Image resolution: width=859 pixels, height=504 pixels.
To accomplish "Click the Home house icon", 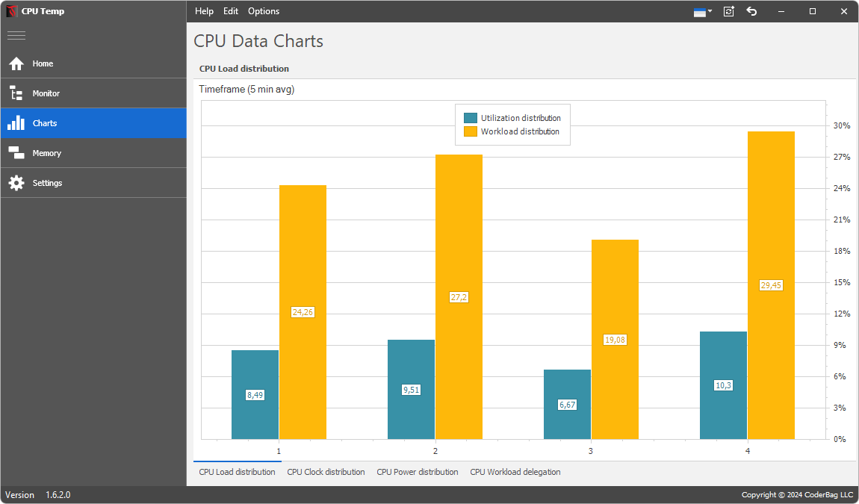I will tap(16, 63).
